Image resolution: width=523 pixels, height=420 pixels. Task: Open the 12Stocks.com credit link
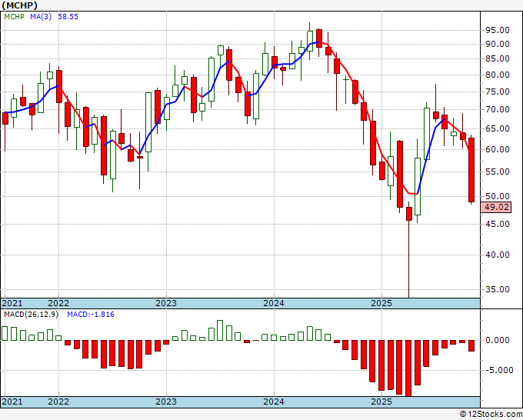click(x=491, y=415)
